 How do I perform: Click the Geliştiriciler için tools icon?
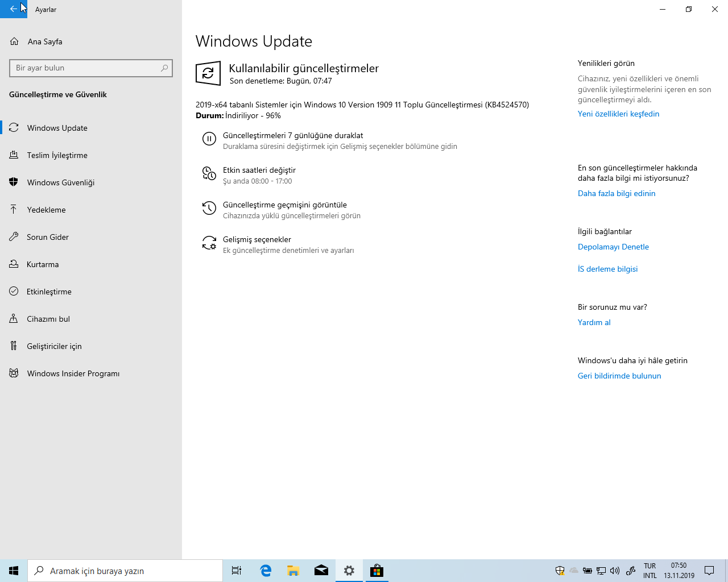click(x=14, y=346)
